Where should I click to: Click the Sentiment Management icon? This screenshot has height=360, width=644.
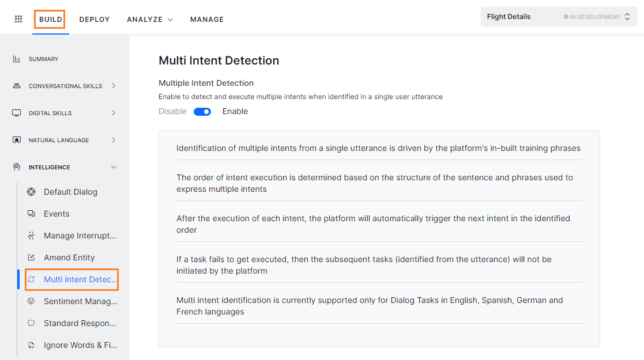pos(33,301)
